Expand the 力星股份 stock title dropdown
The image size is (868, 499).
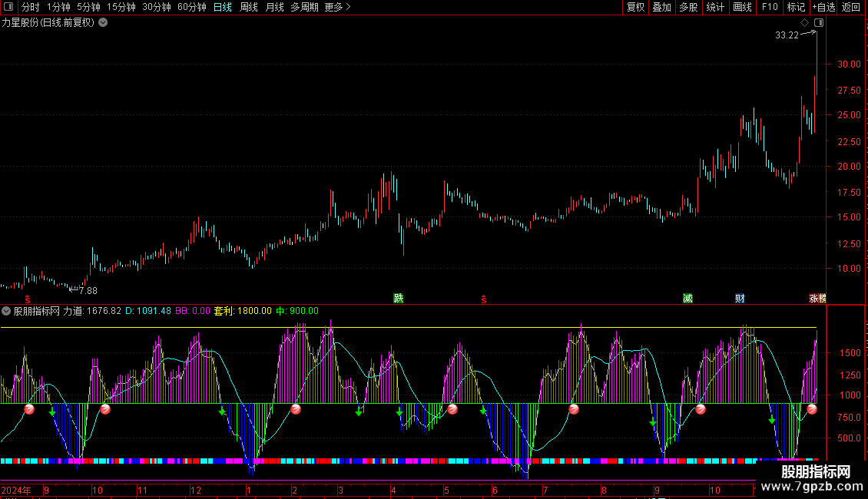pyautogui.click(x=103, y=22)
